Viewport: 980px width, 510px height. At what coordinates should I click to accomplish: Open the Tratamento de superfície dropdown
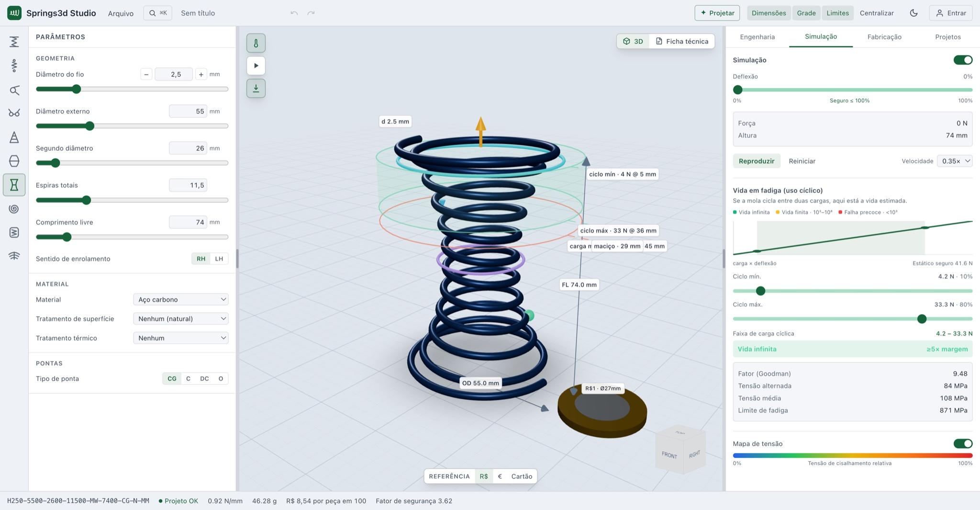pyautogui.click(x=181, y=318)
